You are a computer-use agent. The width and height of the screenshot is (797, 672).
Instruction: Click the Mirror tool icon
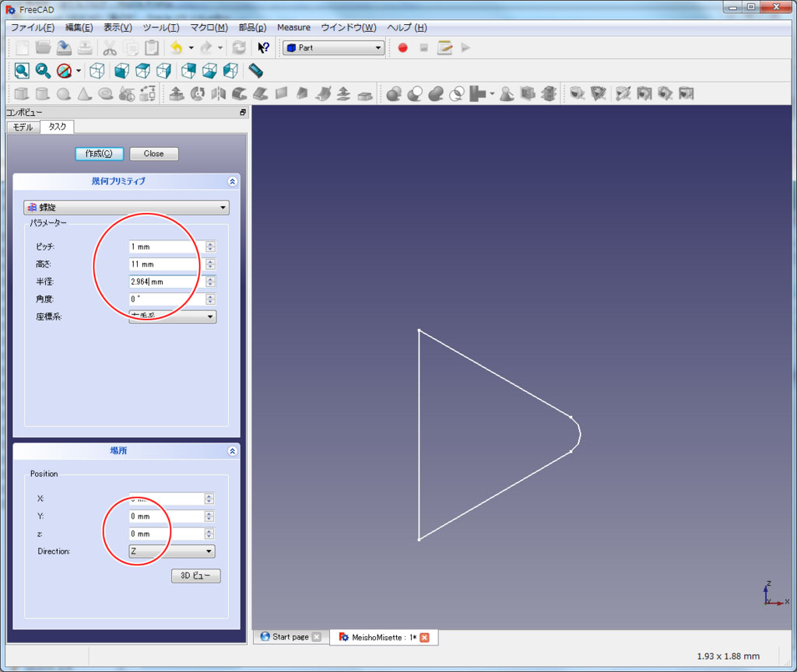[219, 94]
